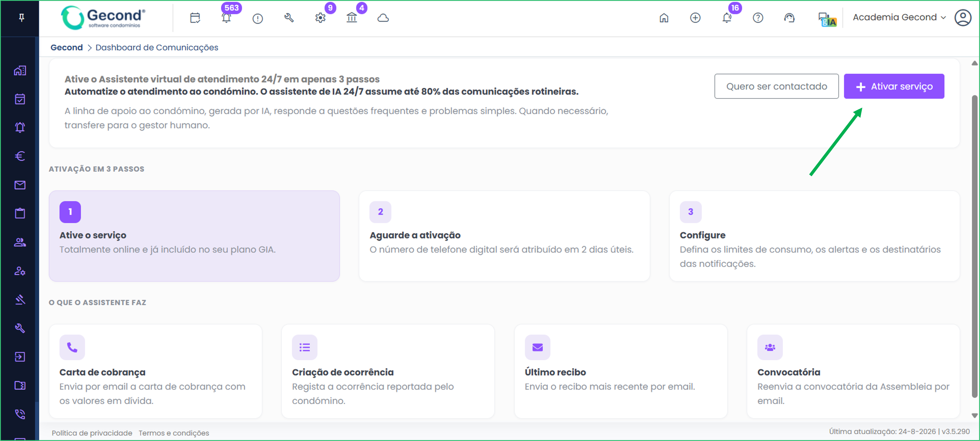Viewport: 980px width, 441px height.
Task: Select step 1 Ative o serviço card
Action: pos(194,236)
